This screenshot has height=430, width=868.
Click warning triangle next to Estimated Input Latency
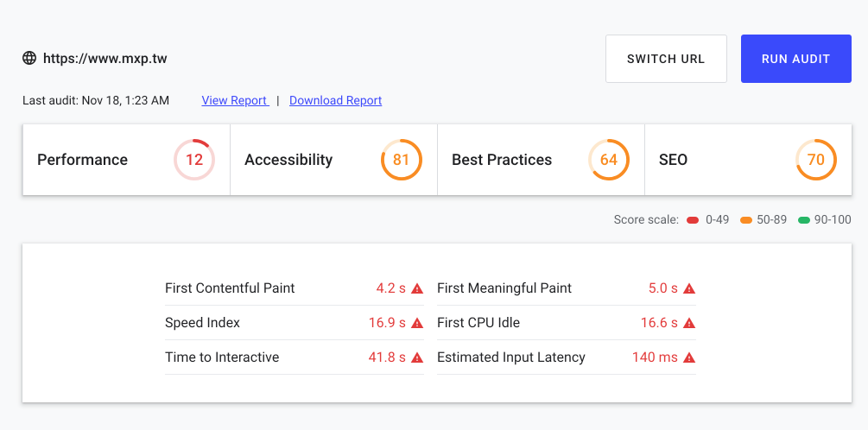coord(689,357)
